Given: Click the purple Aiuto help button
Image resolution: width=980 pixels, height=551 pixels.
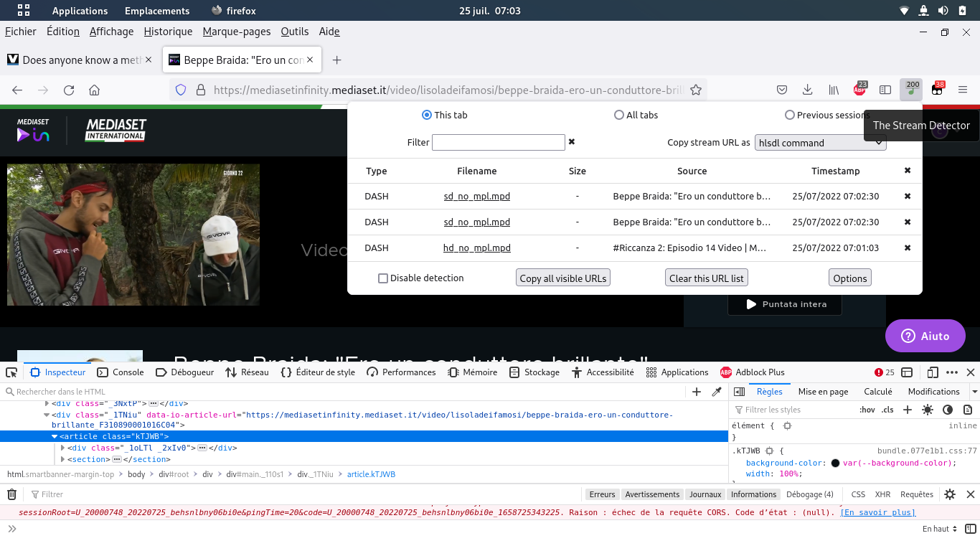Looking at the screenshot, I should point(925,336).
